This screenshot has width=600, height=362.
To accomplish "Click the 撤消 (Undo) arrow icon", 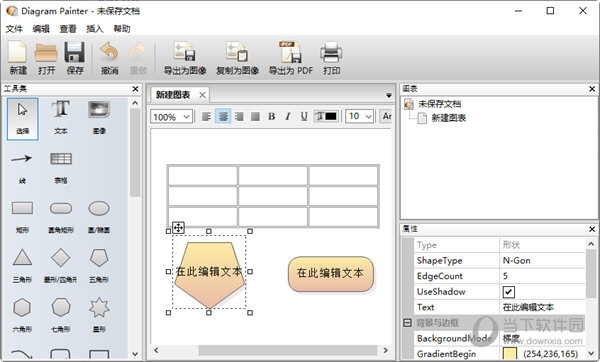I will [x=109, y=51].
